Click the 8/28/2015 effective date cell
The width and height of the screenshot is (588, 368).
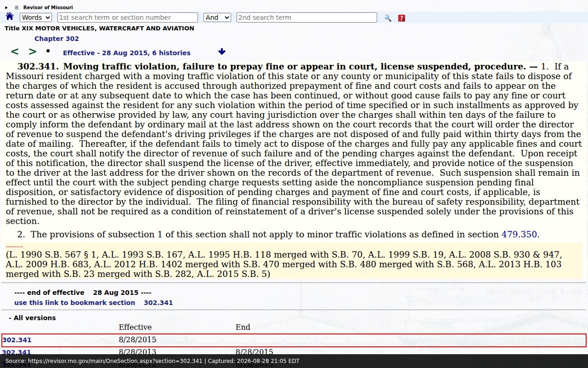[x=137, y=340]
